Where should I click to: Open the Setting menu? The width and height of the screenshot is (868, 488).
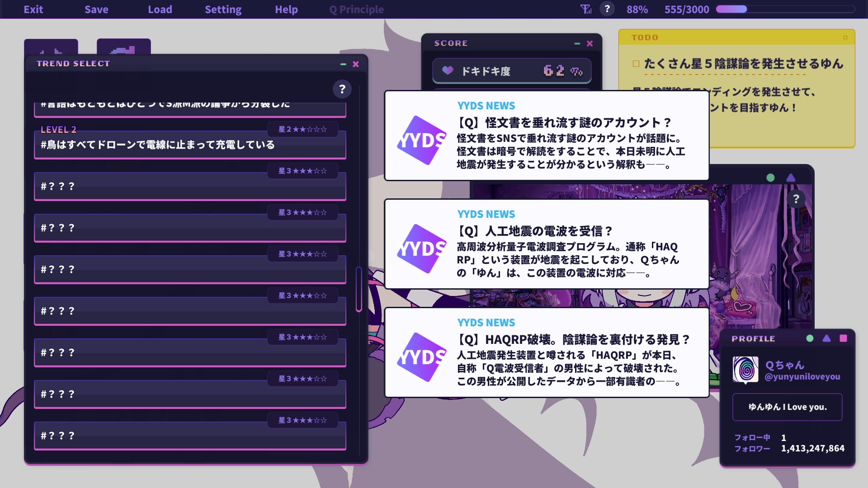[223, 9]
